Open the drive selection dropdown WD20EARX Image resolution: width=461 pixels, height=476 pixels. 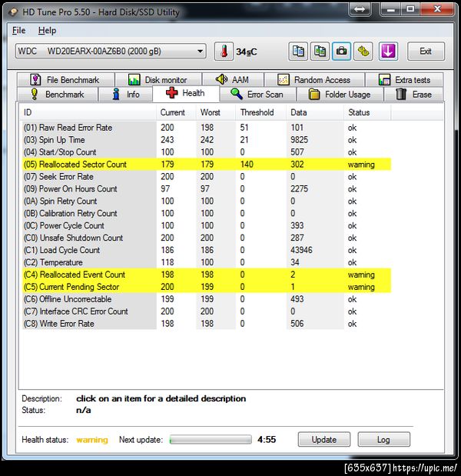tap(111, 51)
